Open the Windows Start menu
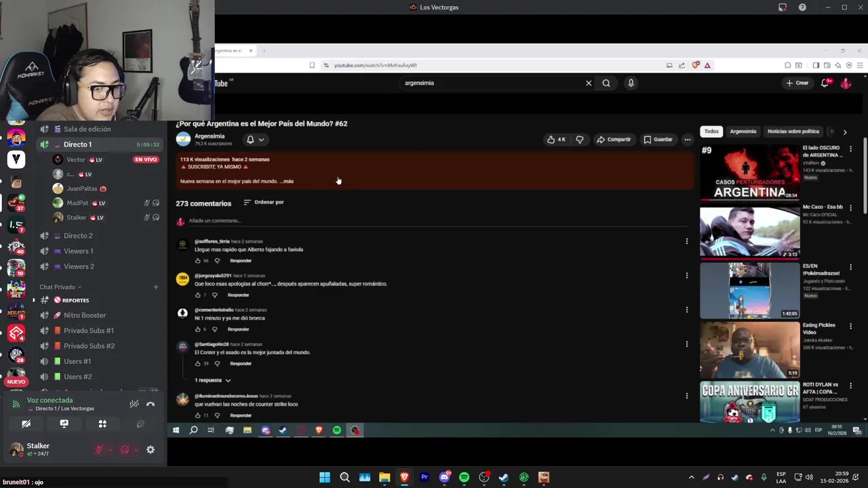Screen dimensions: 868x488 click(x=325, y=477)
